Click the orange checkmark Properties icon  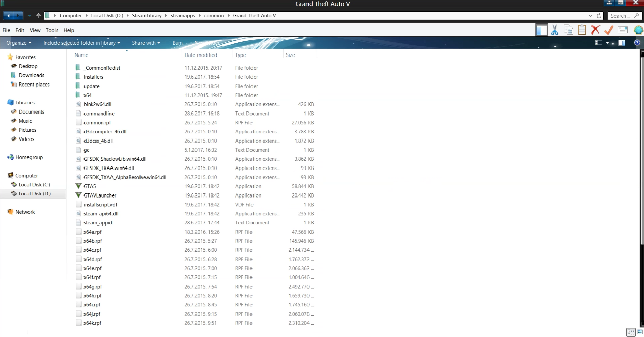point(608,30)
